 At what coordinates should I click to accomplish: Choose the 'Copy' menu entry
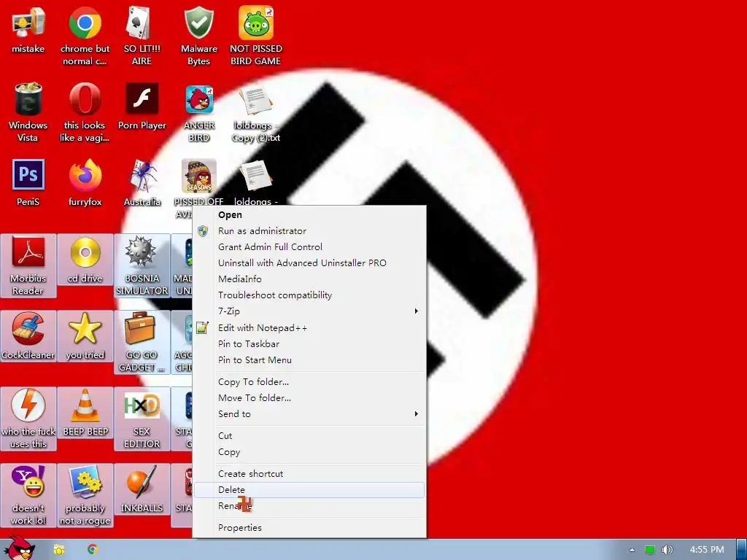coord(309,452)
